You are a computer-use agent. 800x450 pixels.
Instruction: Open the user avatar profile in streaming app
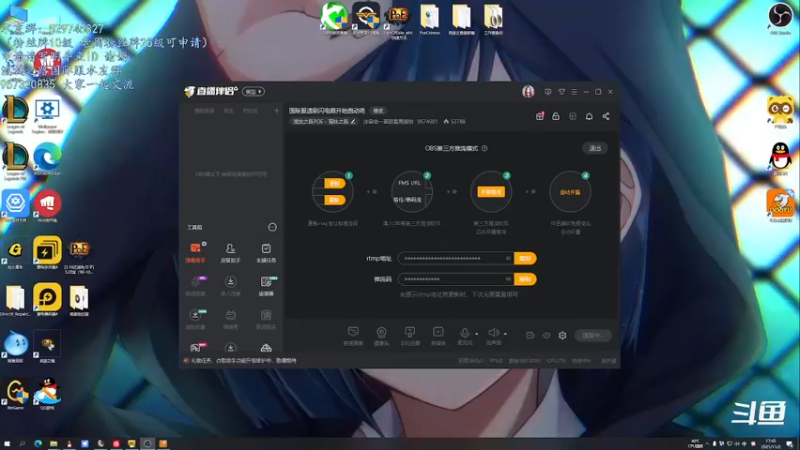[x=528, y=91]
